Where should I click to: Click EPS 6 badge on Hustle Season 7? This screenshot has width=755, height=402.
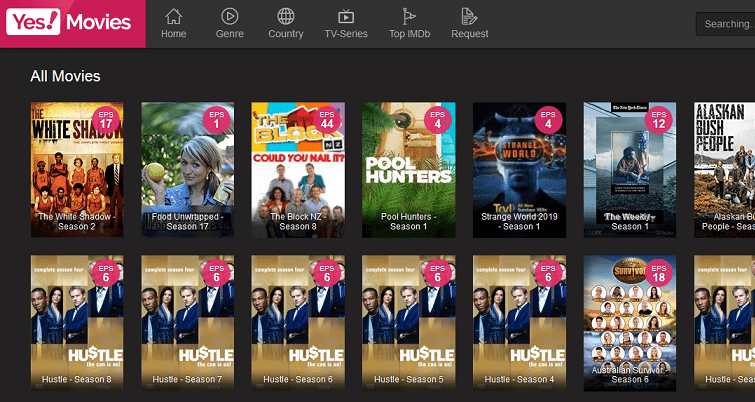click(x=216, y=273)
